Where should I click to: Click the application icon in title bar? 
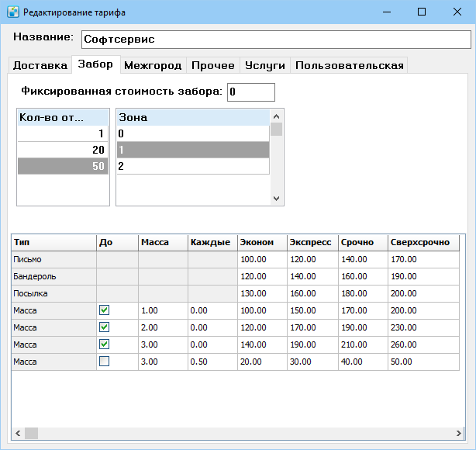click(13, 12)
